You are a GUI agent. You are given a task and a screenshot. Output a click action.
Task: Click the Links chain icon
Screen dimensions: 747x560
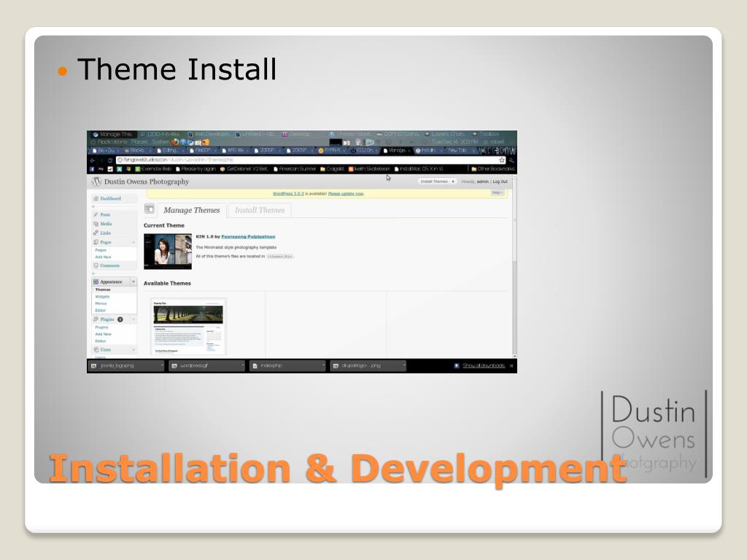coord(96,233)
